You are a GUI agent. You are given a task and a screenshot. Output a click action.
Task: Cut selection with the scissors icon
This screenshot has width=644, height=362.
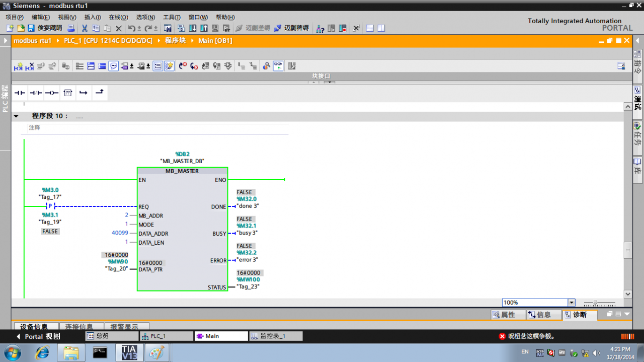(85, 28)
